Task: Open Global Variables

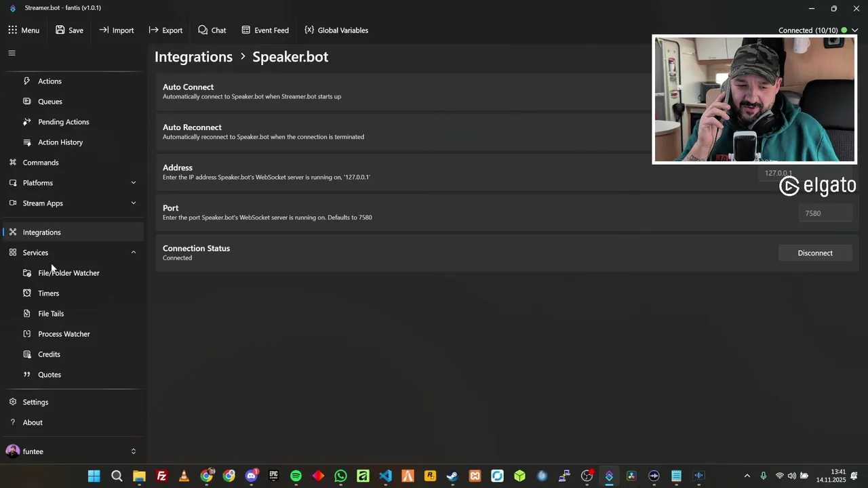Action: click(336, 30)
